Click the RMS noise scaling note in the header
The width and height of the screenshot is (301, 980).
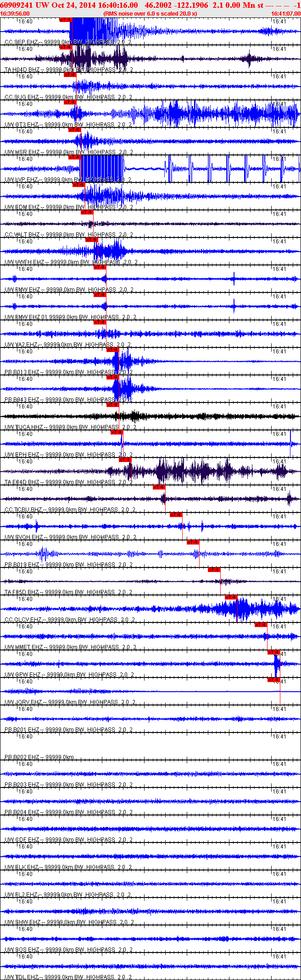pyautogui.click(x=150, y=13)
